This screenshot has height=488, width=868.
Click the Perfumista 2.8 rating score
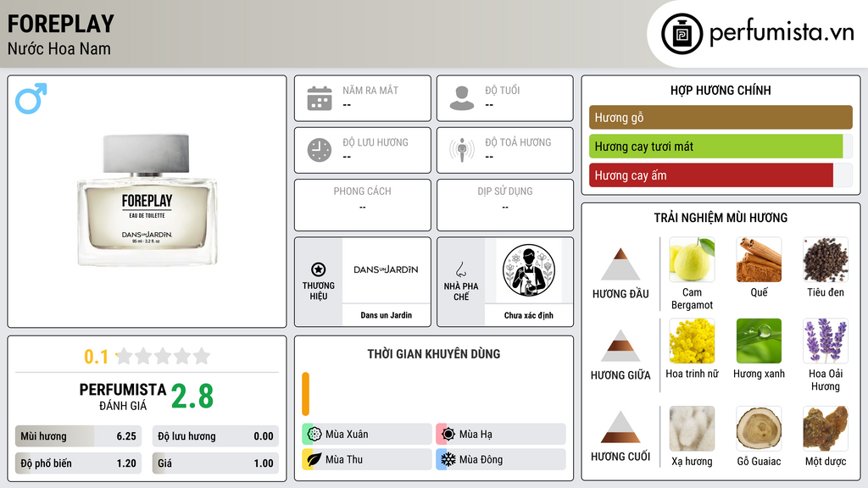192,396
